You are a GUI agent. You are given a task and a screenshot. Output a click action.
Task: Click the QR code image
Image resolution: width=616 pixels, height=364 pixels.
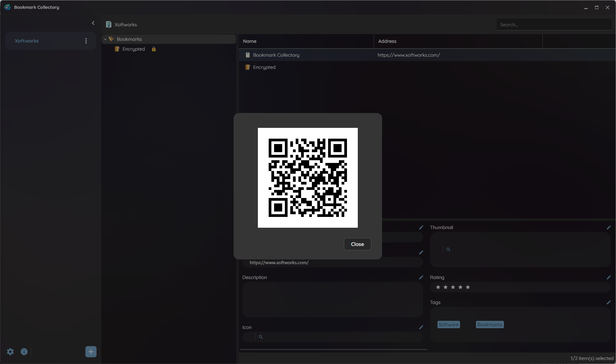click(307, 178)
